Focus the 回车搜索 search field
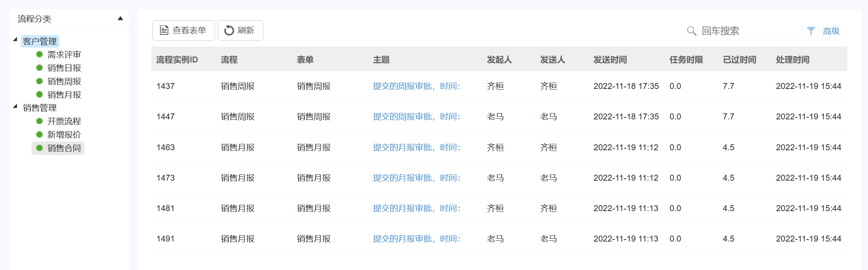Viewport: 868px width, 270px height. pos(748,31)
